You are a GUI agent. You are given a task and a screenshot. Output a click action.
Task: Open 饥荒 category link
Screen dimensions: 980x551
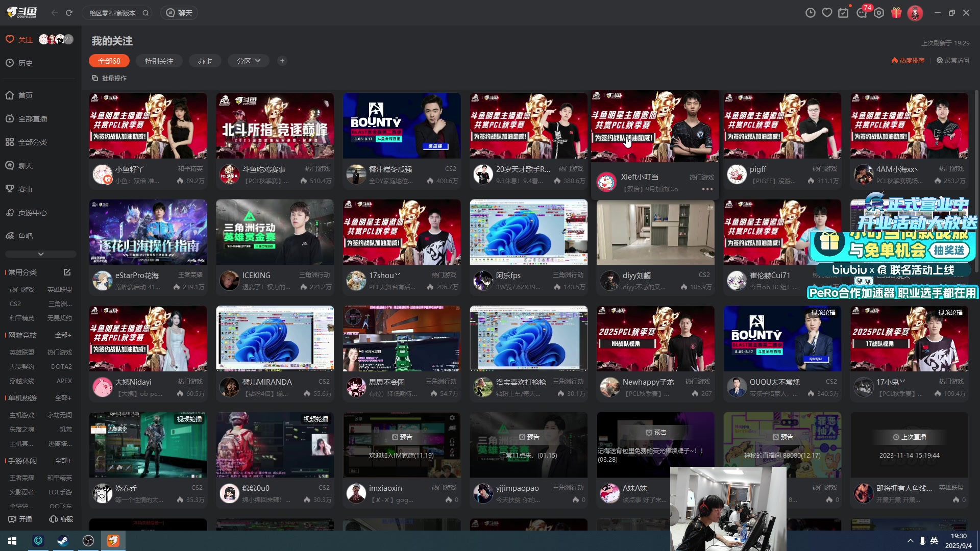coord(66,430)
